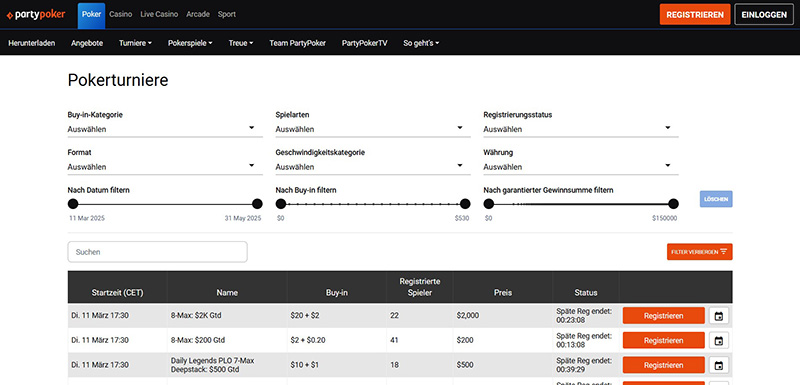Click guaranteed prize minimum handle at $0
Viewport: 800px width, 385px height.
489,204
